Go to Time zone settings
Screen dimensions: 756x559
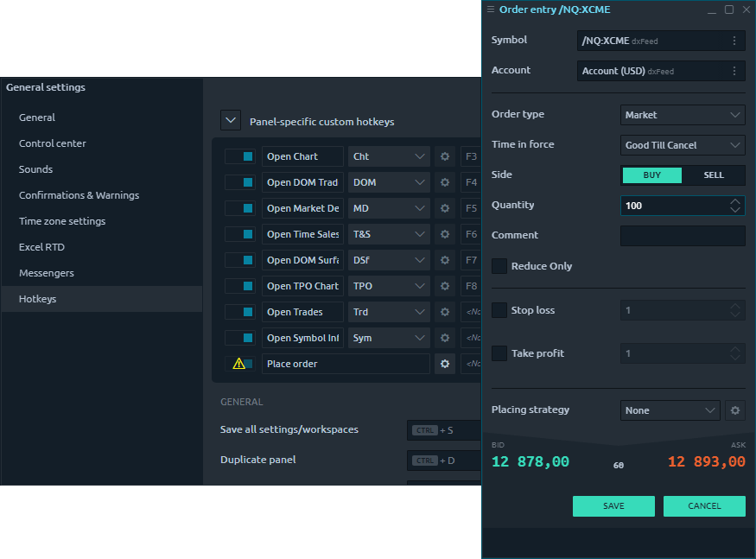click(x=62, y=221)
